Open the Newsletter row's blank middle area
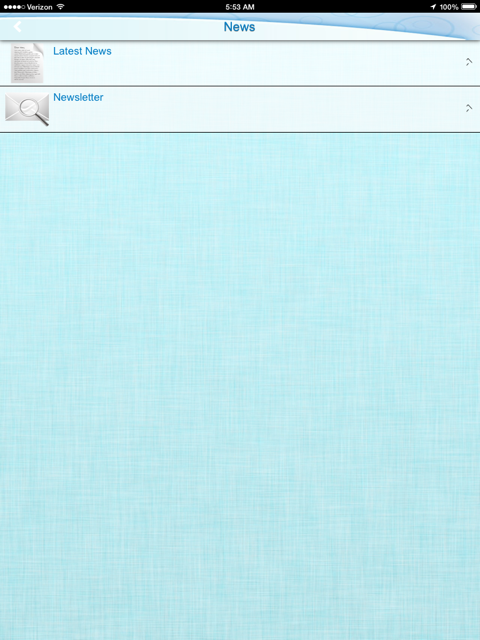This screenshot has height=640, width=480. (x=261, y=109)
